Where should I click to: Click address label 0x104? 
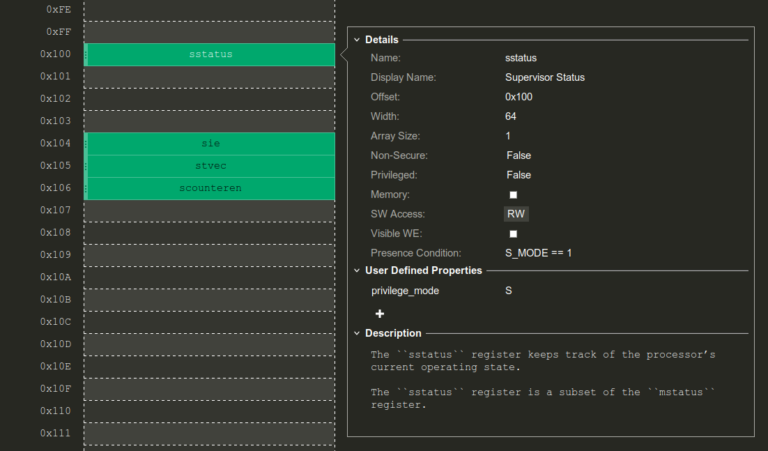coord(55,143)
